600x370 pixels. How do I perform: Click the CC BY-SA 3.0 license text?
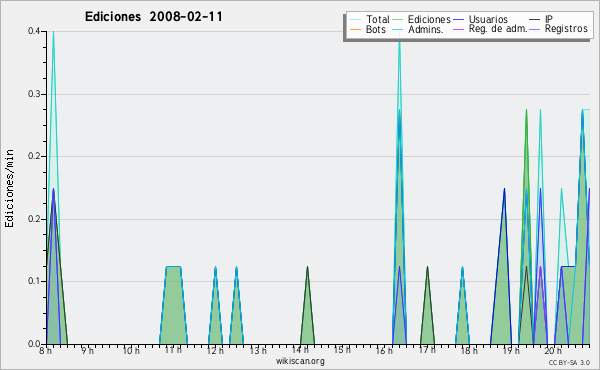(569, 362)
